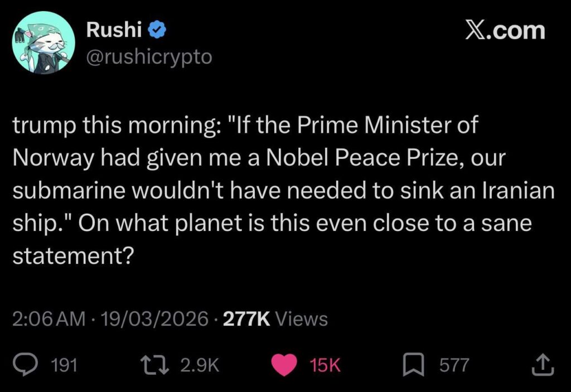The height and width of the screenshot is (392, 571).
Task: Click the 2.9K repost count
Action: (x=200, y=365)
